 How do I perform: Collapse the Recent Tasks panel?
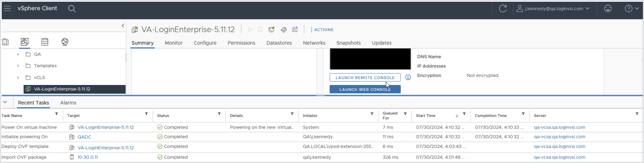(x=5, y=102)
